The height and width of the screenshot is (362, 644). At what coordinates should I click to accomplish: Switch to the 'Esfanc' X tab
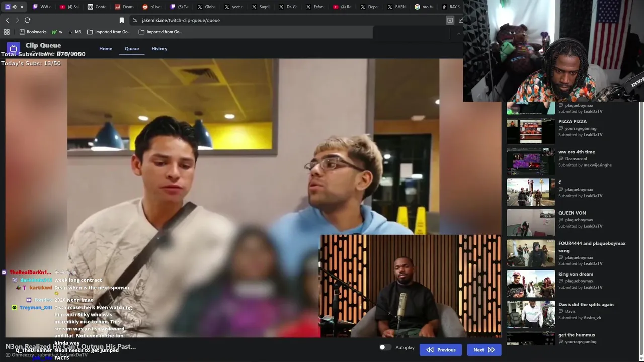coord(315,7)
